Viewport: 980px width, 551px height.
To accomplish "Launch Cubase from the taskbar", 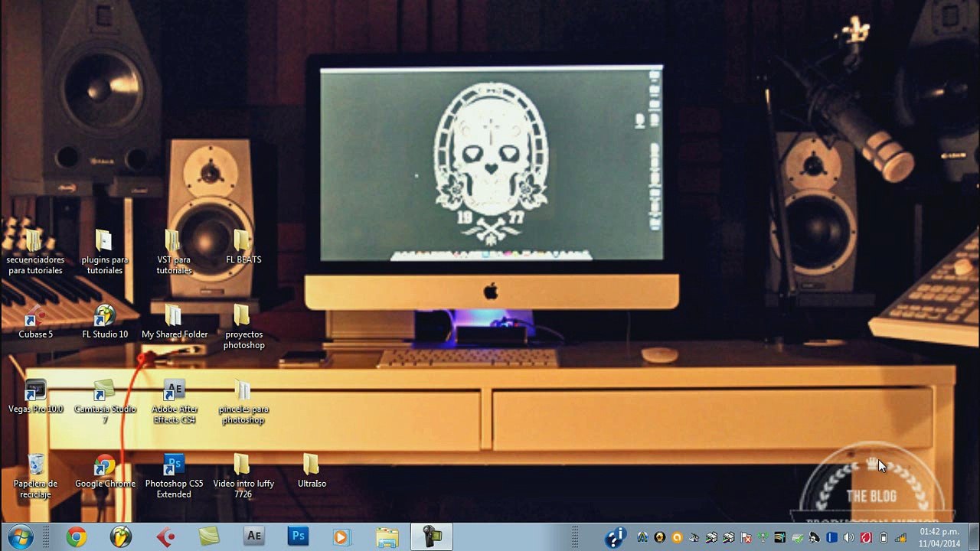I will coord(165,537).
